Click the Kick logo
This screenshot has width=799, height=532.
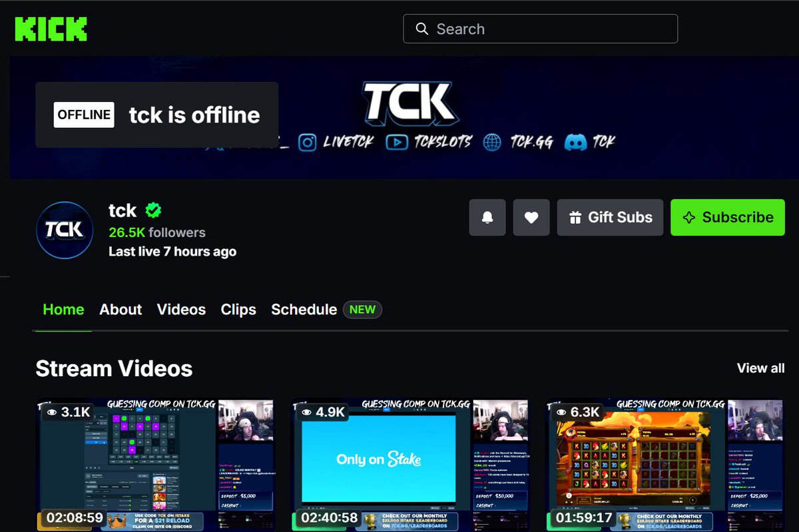point(51,29)
